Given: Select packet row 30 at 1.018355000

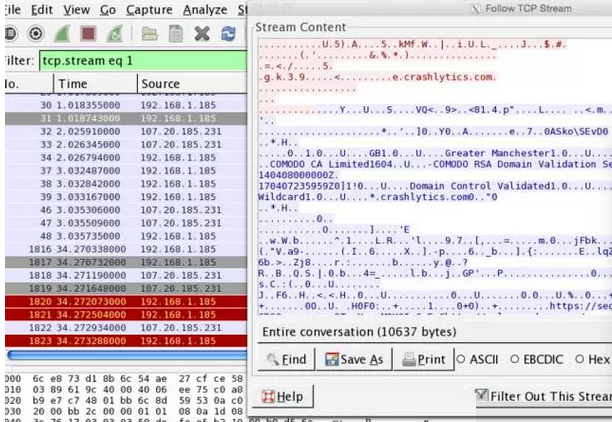Looking at the screenshot, I should [126, 105].
